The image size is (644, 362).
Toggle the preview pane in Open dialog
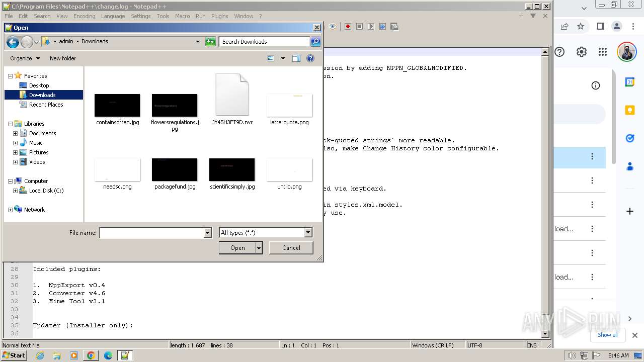tap(296, 58)
